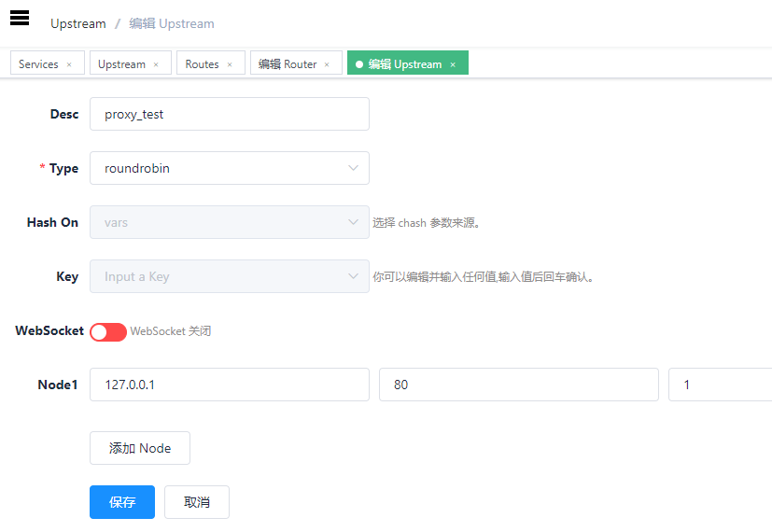The height and width of the screenshot is (532, 772).
Task: Close the Services tab
Action: 69,64
